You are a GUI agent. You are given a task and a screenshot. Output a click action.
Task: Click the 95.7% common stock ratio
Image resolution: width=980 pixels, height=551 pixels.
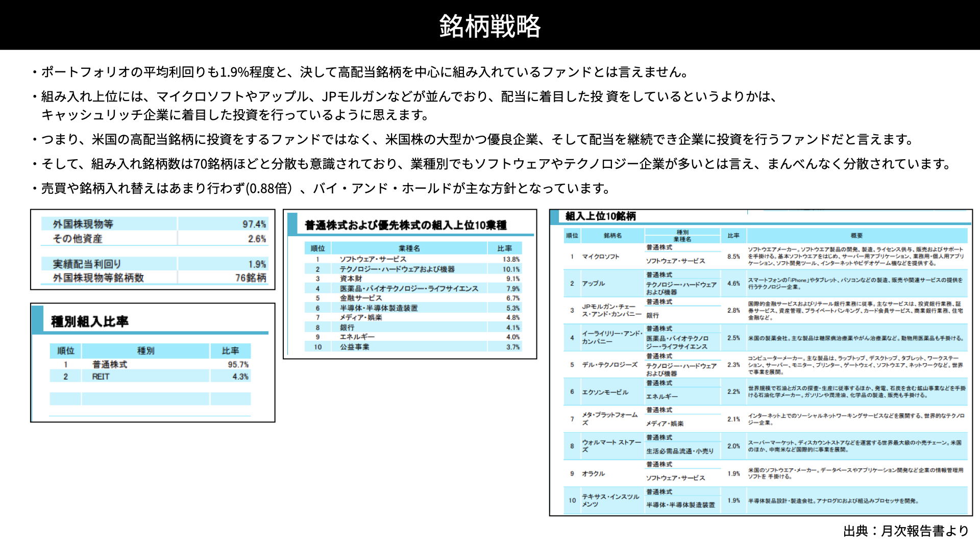[238, 364]
